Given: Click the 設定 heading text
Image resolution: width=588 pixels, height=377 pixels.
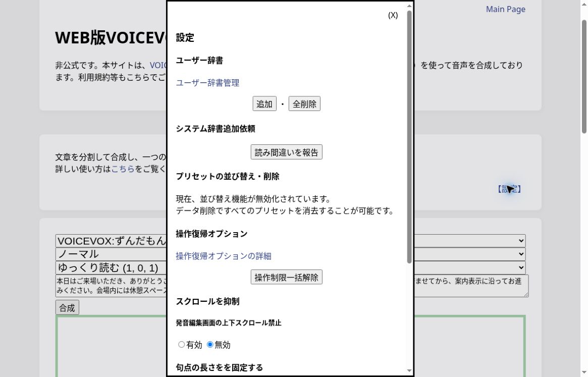Looking at the screenshot, I should pos(185,37).
